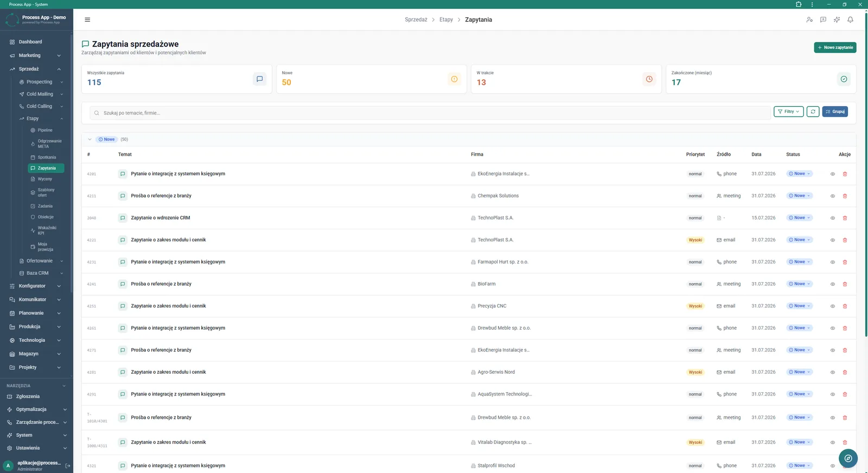Click the W trakcie clock icon
Screen dimensions: 868x473
pyautogui.click(x=649, y=79)
